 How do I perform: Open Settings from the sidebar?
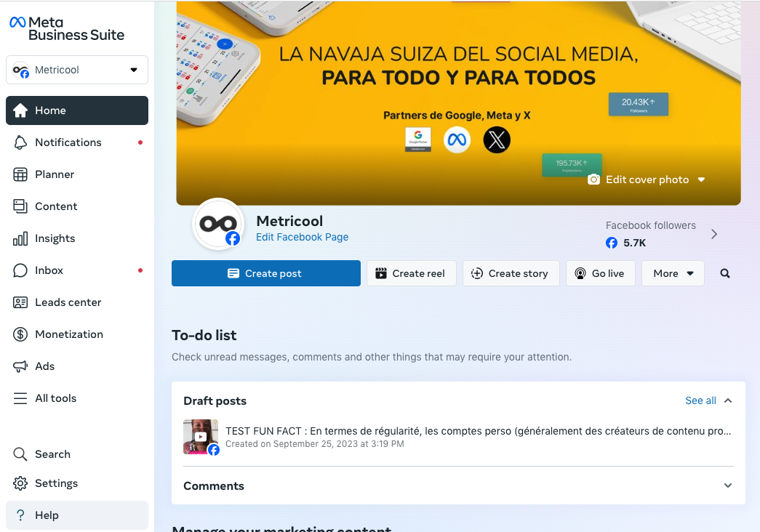click(x=77, y=483)
